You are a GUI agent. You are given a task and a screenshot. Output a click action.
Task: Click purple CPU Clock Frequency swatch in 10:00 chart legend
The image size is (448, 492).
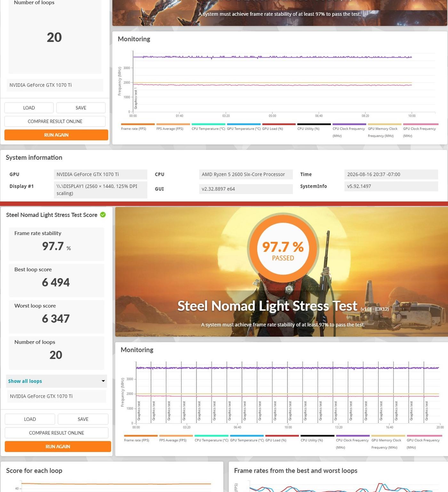[x=349, y=124]
